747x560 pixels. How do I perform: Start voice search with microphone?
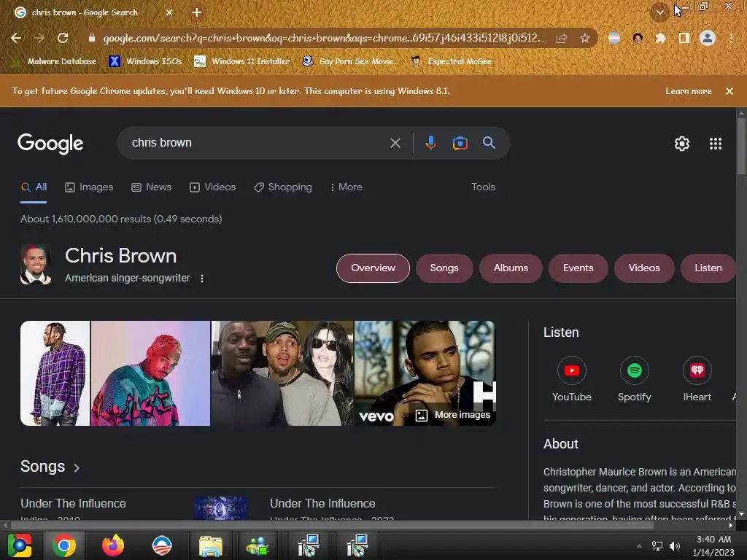430,143
